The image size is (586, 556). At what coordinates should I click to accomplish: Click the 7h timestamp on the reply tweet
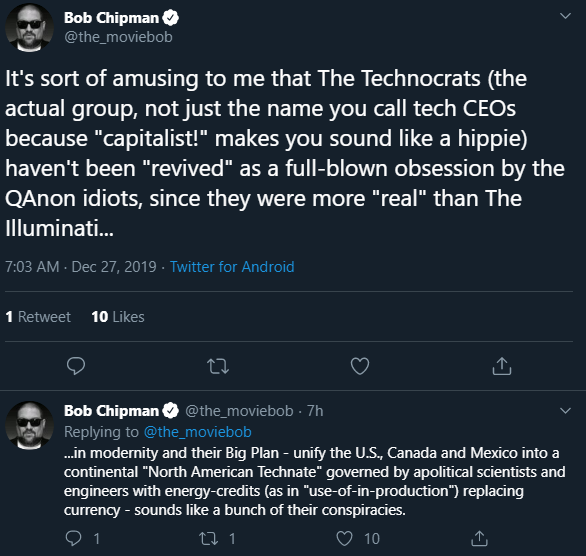[315, 411]
